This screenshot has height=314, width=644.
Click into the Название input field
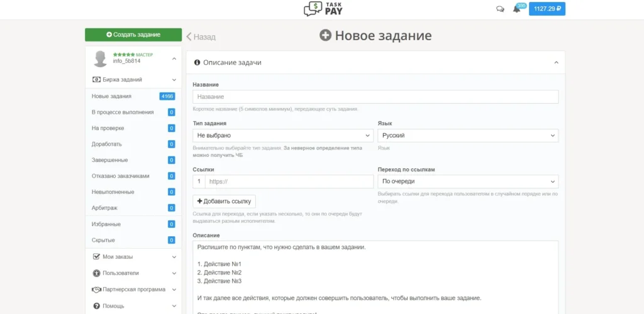click(375, 97)
